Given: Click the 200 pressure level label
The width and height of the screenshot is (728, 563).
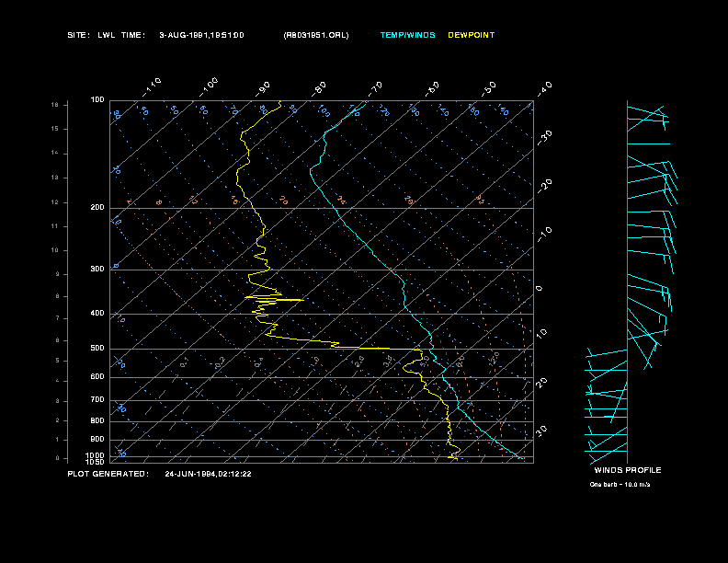Looking at the screenshot, I should [x=97, y=208].
